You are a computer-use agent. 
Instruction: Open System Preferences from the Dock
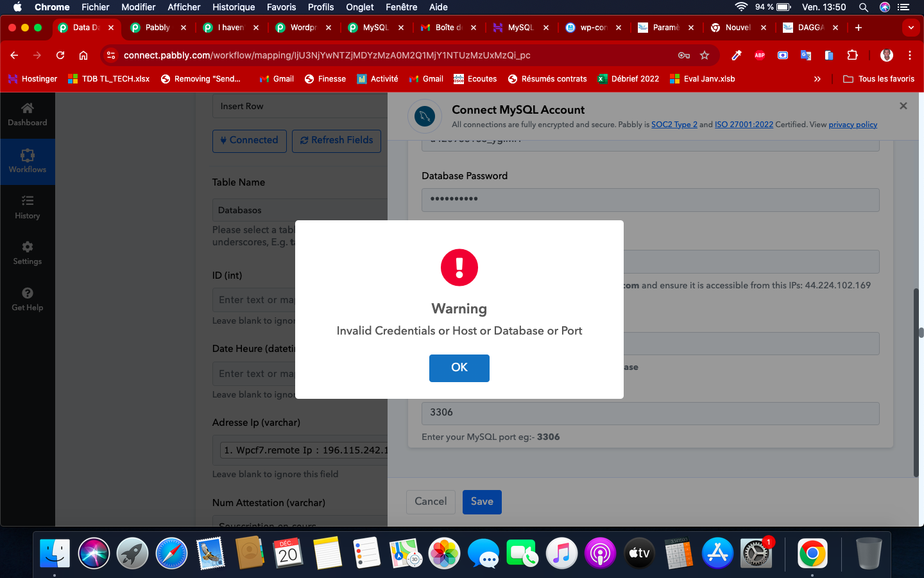pyautogui.click(x=756, y=554)
